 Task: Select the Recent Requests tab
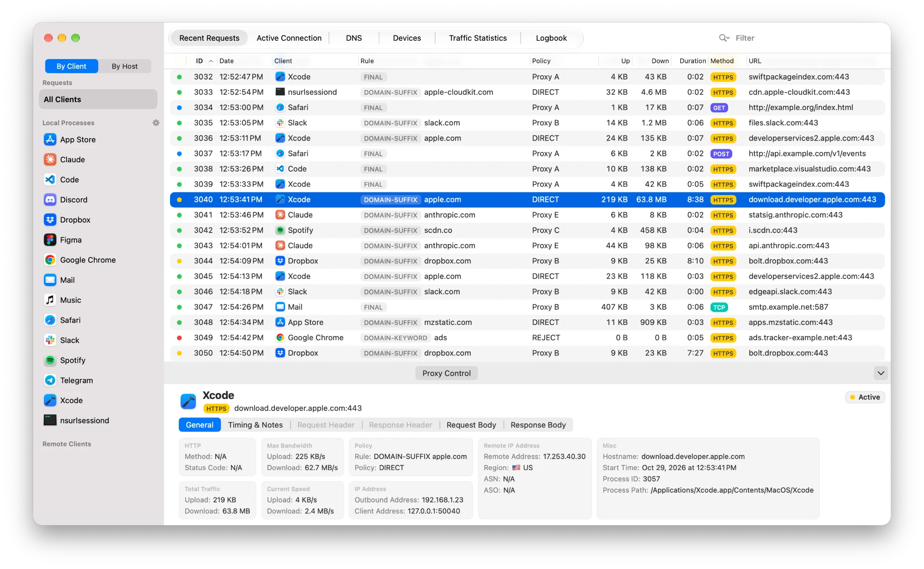[209, 38]
